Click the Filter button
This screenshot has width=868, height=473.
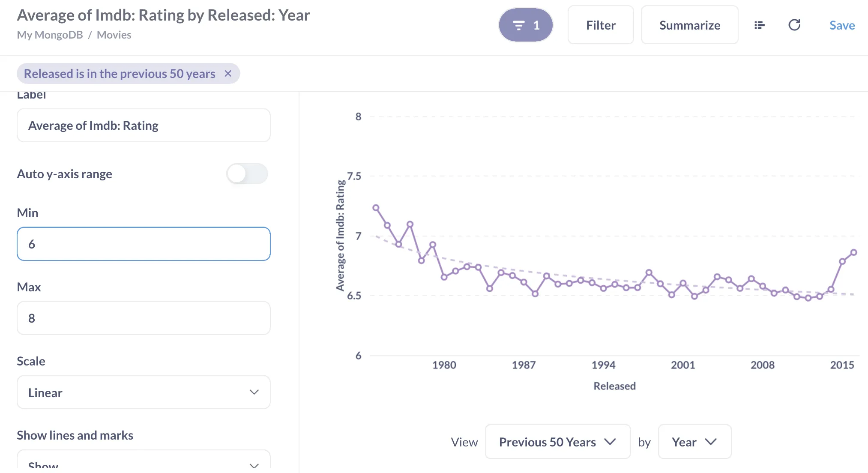coord(601,25)
